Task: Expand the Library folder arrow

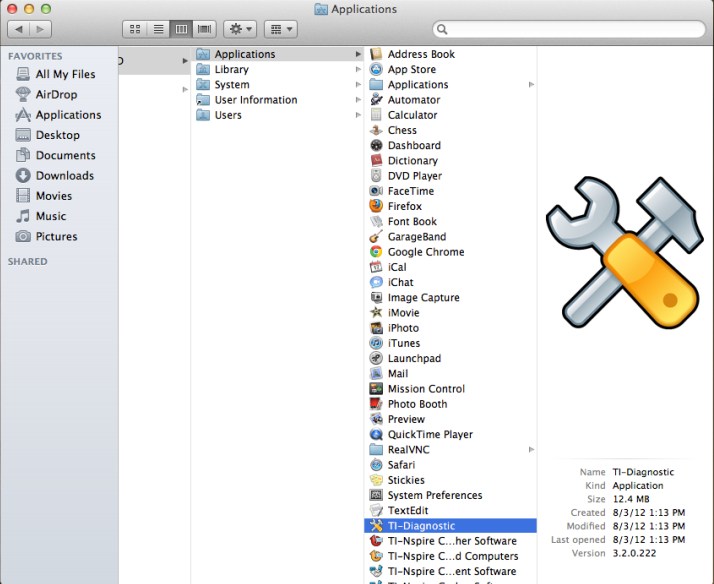Action: coord(358,69)
